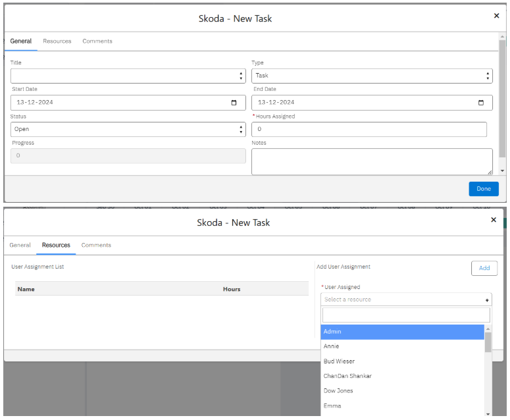The width and height of the screenshot is (510, 420).
Task: Click inside the Notes text area
Action: click(372, 162)
